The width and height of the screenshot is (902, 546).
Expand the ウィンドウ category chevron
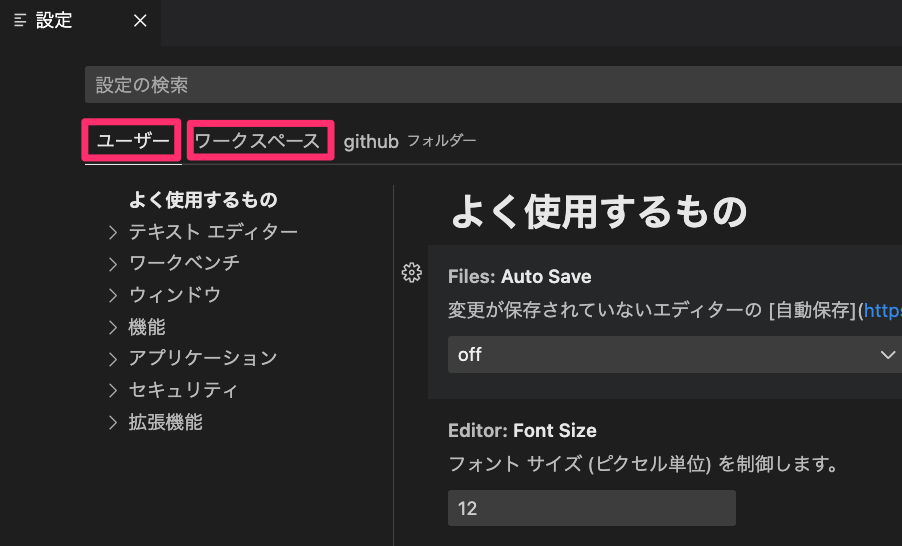point(113,295)
